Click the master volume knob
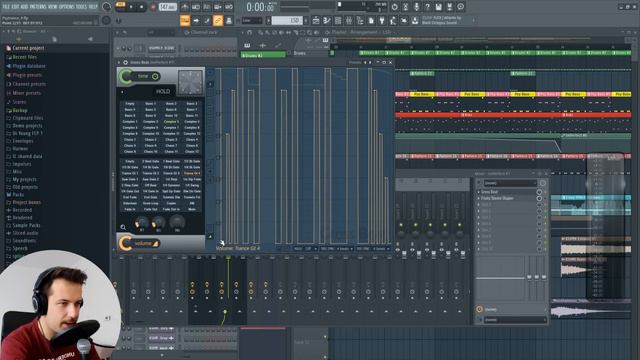 tap(106, 7)
